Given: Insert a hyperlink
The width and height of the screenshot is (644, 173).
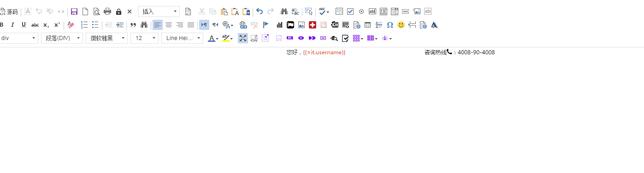Looking at the screenshot, I should tap(243, 25).
